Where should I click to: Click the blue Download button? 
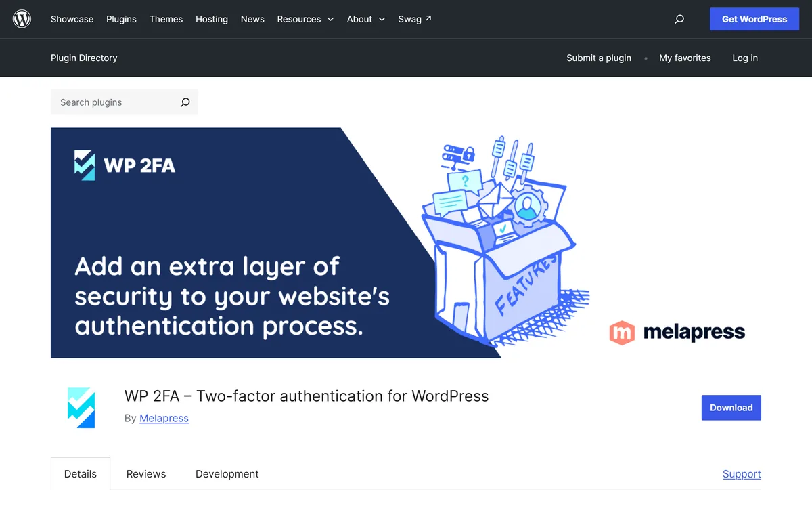[731, 408]
